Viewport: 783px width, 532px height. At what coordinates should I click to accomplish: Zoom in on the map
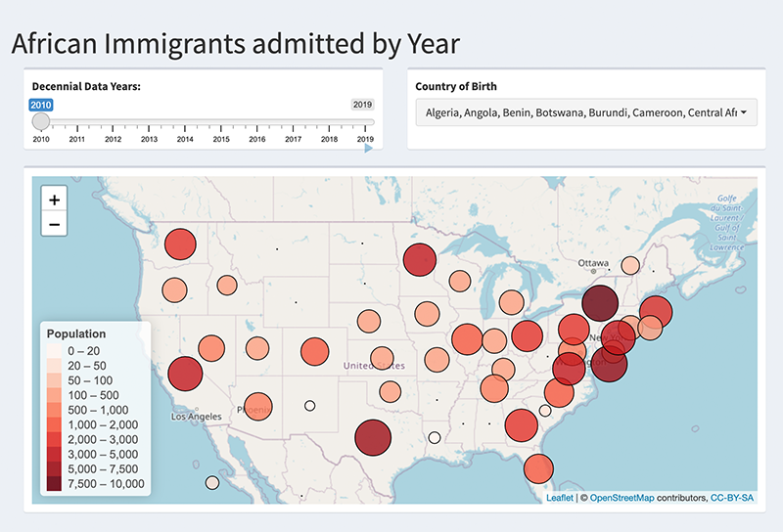tap(54, 199)
